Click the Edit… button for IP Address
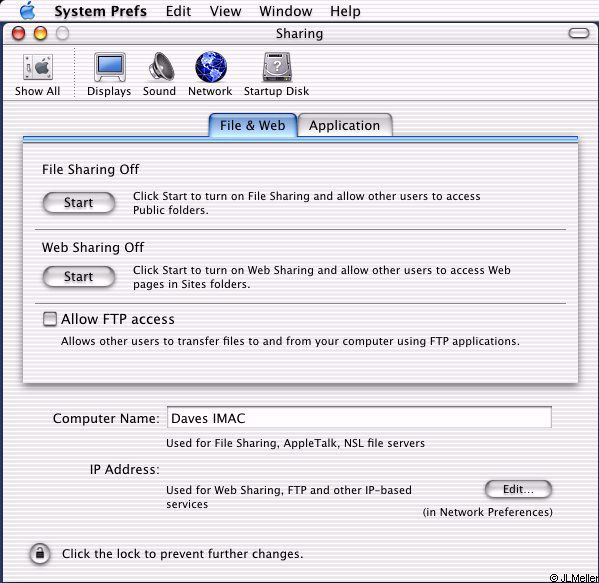 [x=518, y=489]
